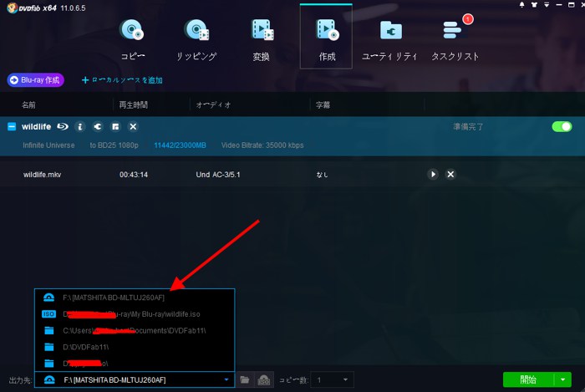This screenshot has width=585, height=392.
Task: Click the Blu-ray 作成 mode switcher button
Action: click(x=35, y=80)
